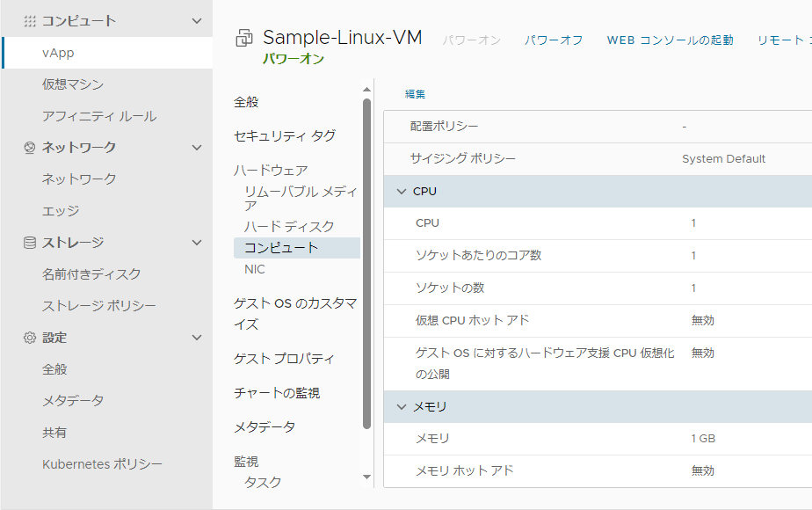Collapse the コンピュート sidebar section

tap(197, 21)
